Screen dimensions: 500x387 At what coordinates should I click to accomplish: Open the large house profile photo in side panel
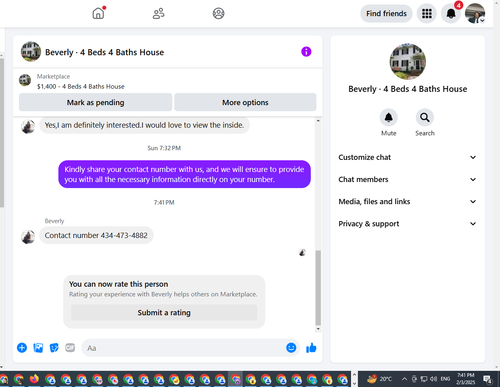click(x=408, y=61)
